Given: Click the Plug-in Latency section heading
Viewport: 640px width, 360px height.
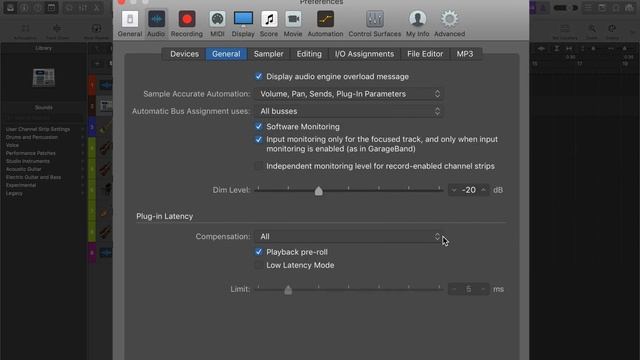Looking at the screenshot, I should point(164,216).
